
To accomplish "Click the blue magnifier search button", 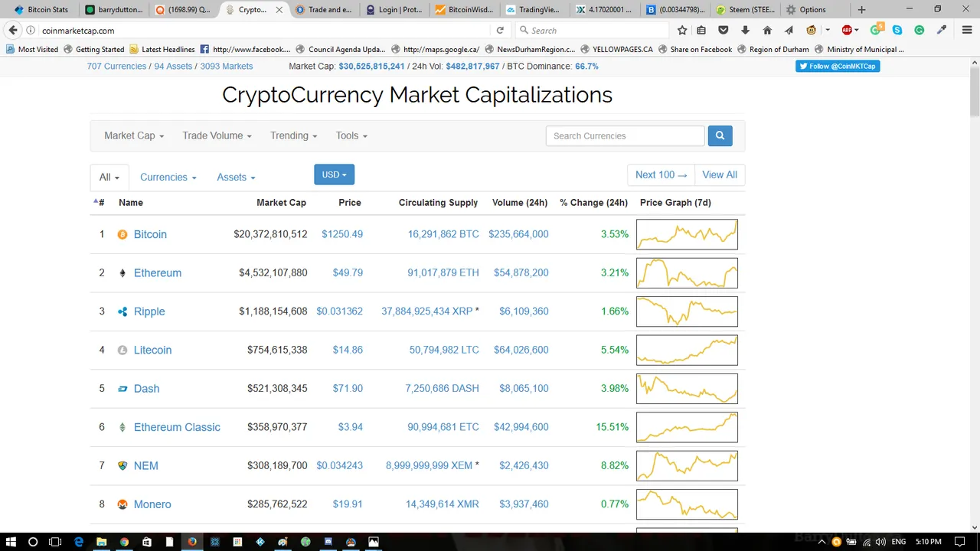I will pos(720,135).
